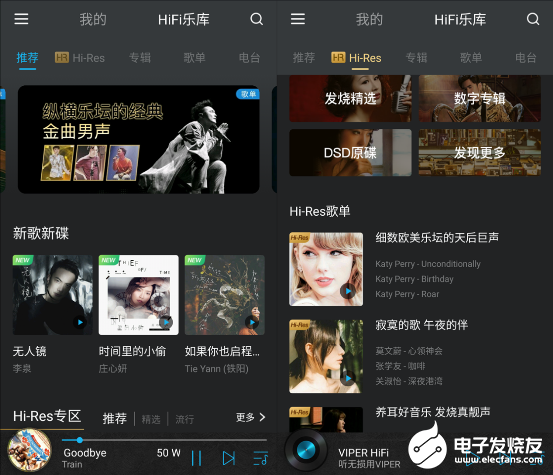Pause the song Goodbye
Screen dimensions: 553x475
[x=196, y=458]
